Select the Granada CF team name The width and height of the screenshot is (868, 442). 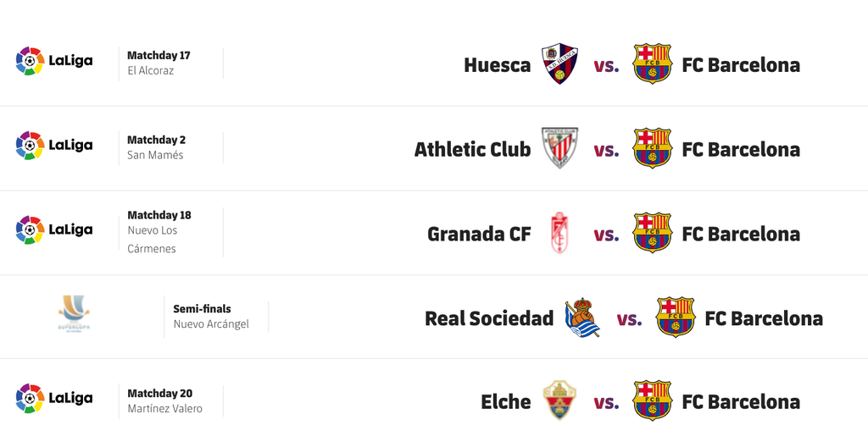479,235
